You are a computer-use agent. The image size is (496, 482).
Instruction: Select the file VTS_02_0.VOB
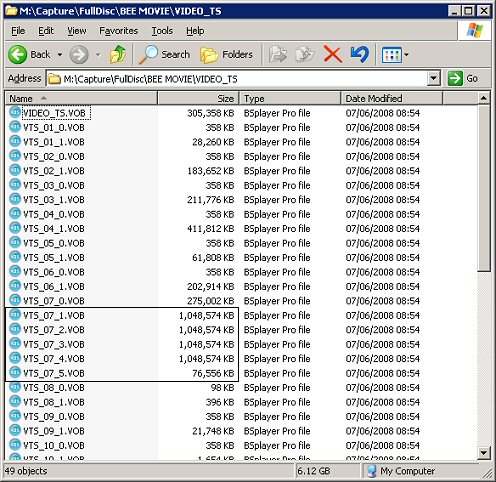tap(54, 156)
